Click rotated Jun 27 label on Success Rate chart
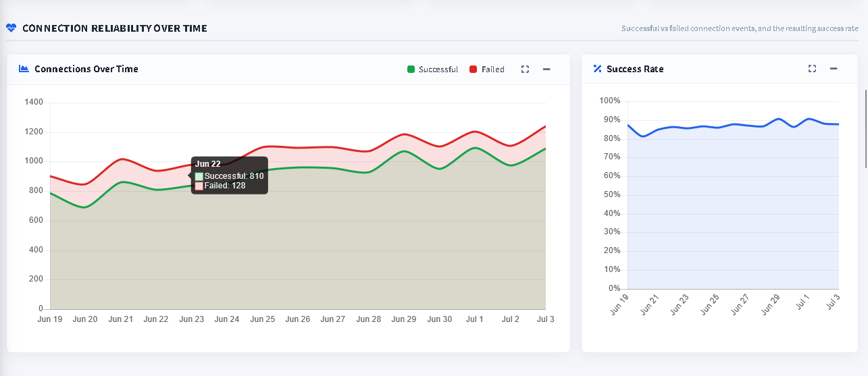The image size is (868, 376). click(740, 305)
